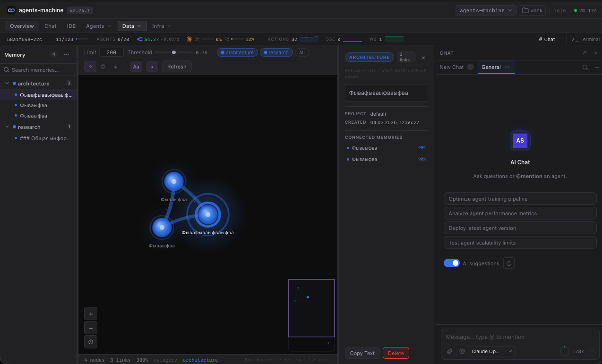Toggle the research category filter pill
The width and height of the screenshot is (602, 364).
click(x=276, y=52)
